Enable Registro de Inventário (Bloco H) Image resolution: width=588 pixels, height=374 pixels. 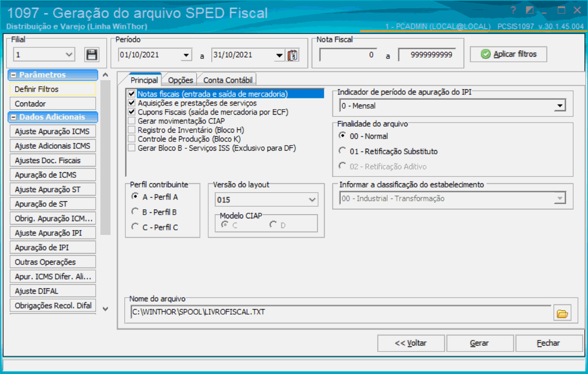[x=132, y=130]
